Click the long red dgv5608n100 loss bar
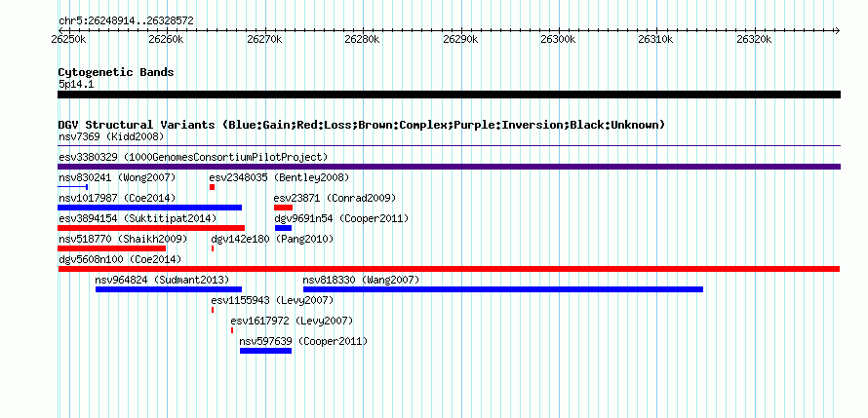The image size is (868, 418). (x=449, y=269)
